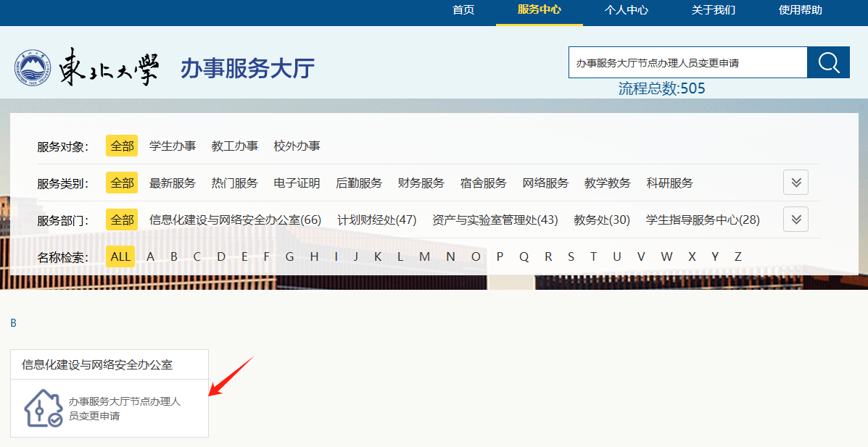Open 办事服务大厅节点办理人员变更申请 service link
Image resolution: width=868 pixels, height=447 pixels.
click(x=124, y=409)
